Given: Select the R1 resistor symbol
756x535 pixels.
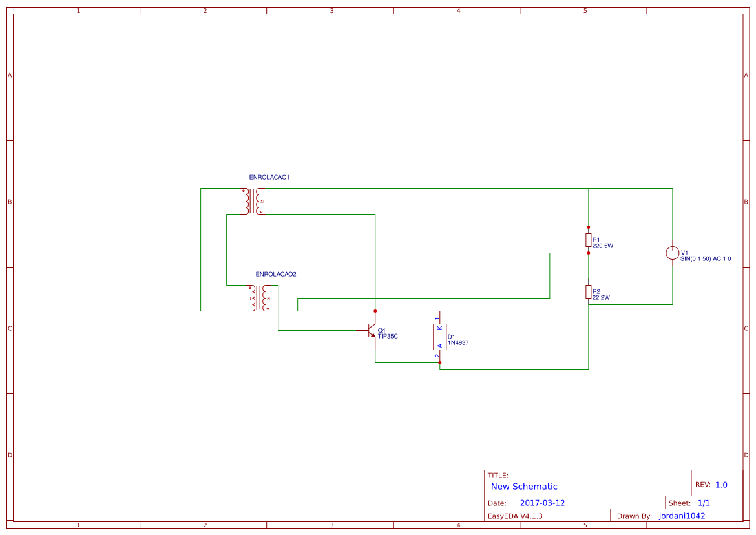Looking at the screenshot, I should [x=588, y=240].
